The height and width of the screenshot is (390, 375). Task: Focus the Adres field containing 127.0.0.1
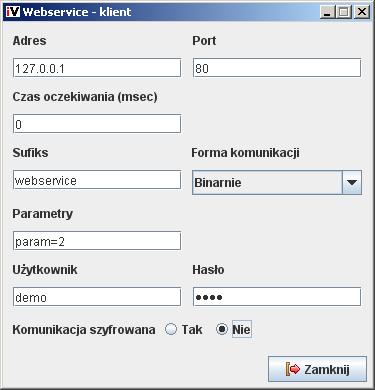[x=97, y=68]
